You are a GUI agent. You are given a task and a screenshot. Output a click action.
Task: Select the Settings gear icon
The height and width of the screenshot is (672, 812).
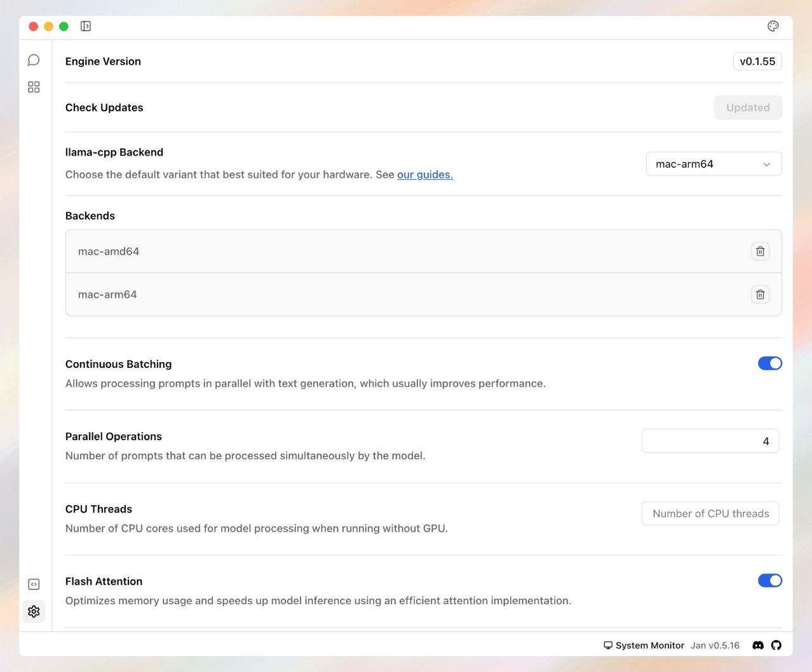pyautogui.click(x=34, y=611)
